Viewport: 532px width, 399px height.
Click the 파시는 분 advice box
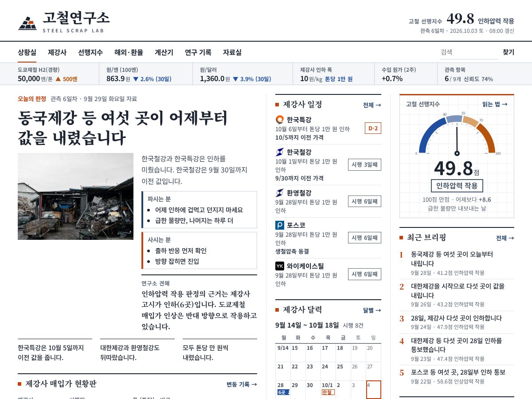tap(199, 210)
